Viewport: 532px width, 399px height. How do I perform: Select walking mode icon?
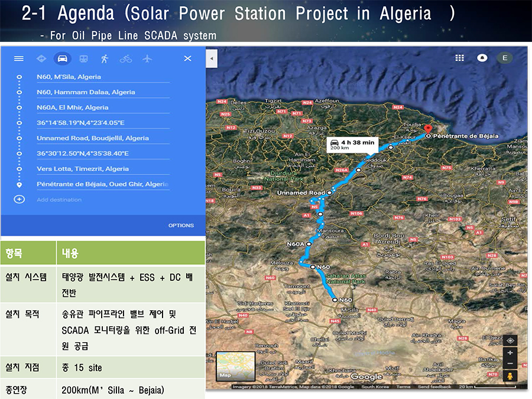[x=105, y=59]
